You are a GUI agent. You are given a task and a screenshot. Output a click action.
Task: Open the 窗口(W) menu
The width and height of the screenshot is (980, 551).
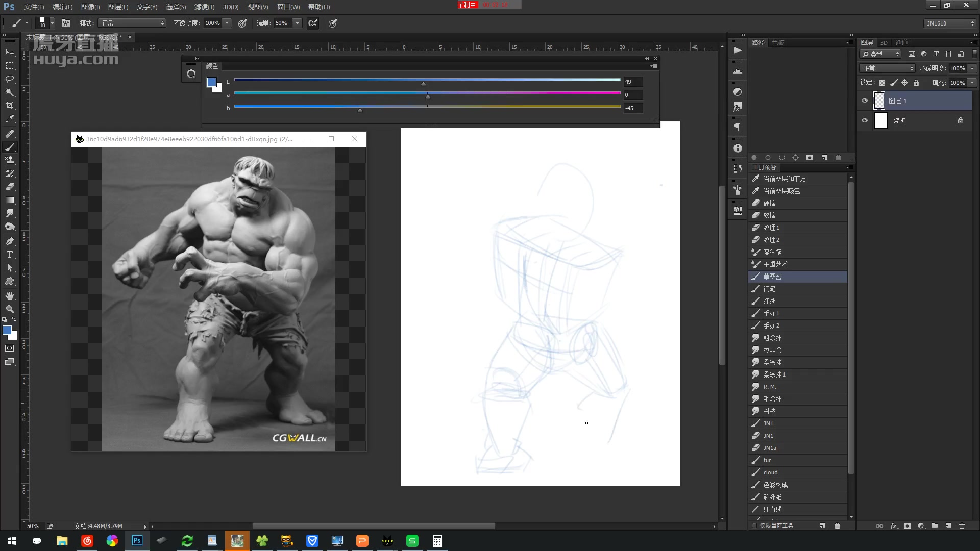click(288, 7)
